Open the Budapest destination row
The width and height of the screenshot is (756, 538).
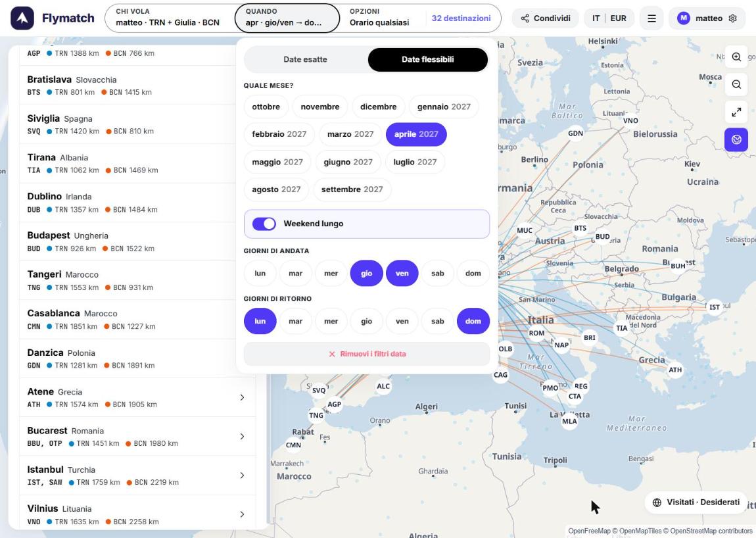point(137,241)
